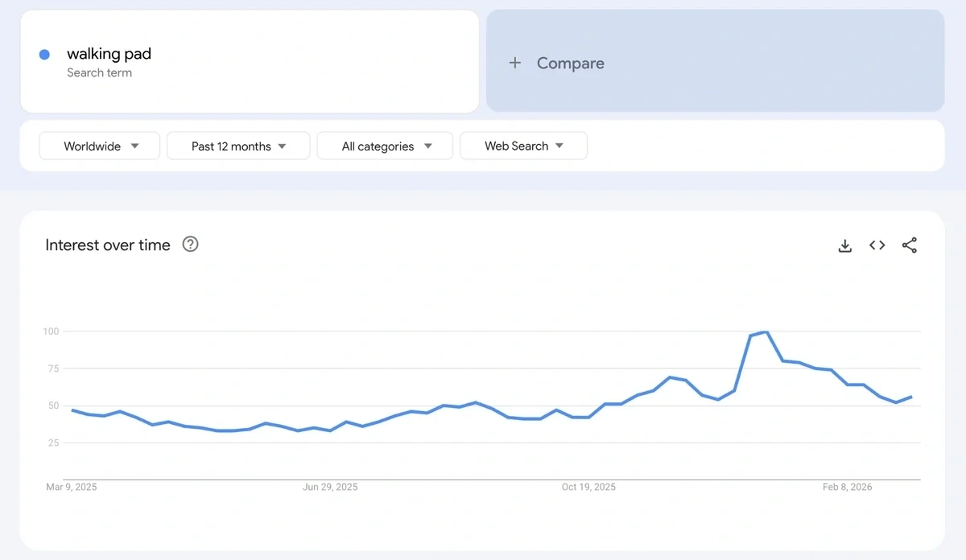The height and width of the screenshot is (560, 966).
Task: Click the blue dot next to walking pad
Action: pos(43,54)
